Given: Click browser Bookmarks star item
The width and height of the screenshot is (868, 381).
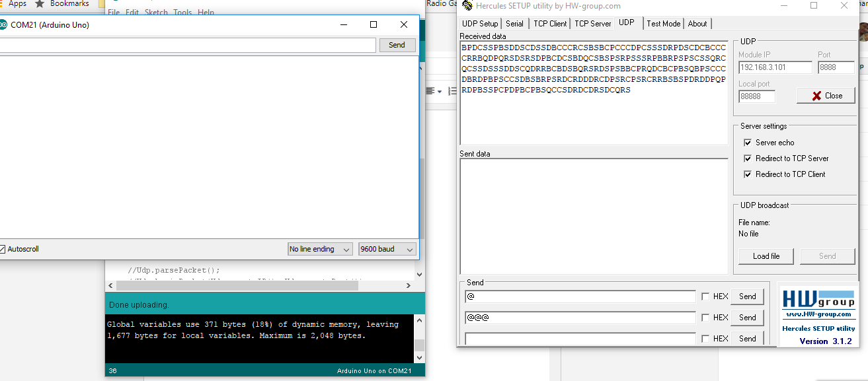Looking at the screenshot, I should [62, 4].
